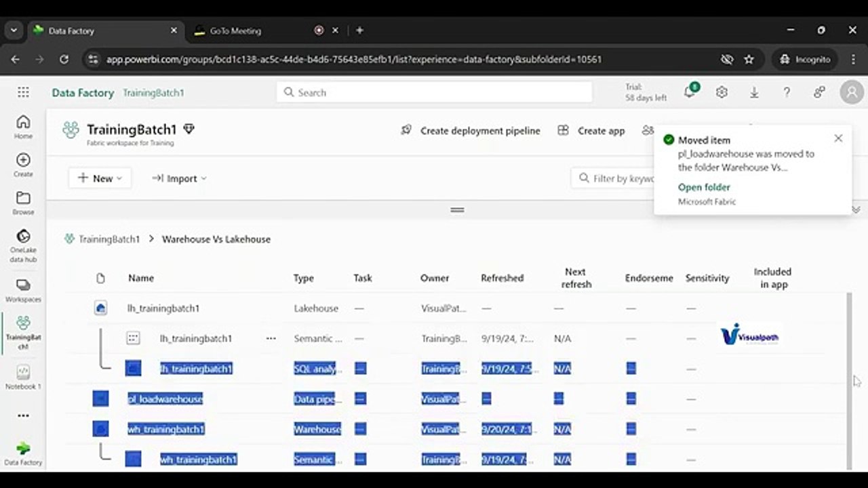Open settings gear
This screenshot has height=488, width=868.
pyautogui.click(x=722, y=92)
